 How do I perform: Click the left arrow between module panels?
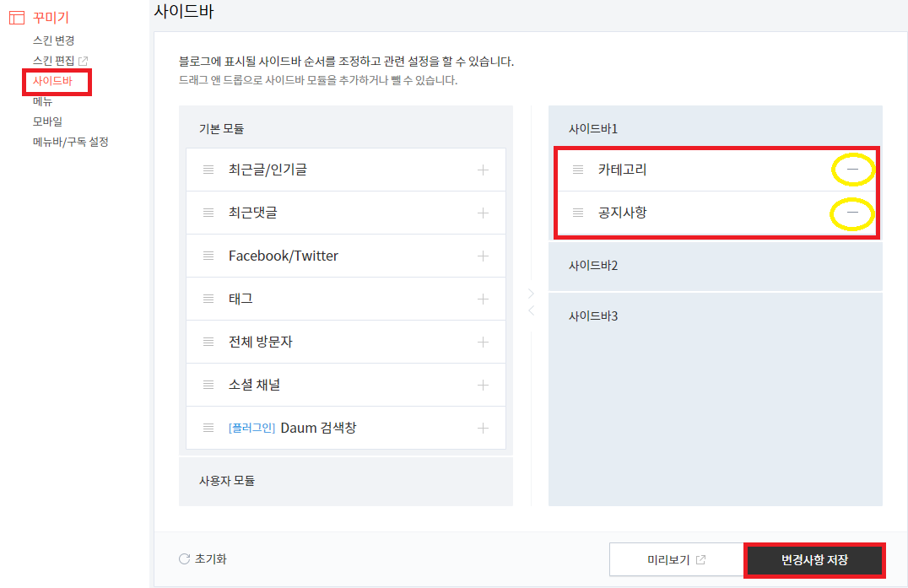(531, 310)
